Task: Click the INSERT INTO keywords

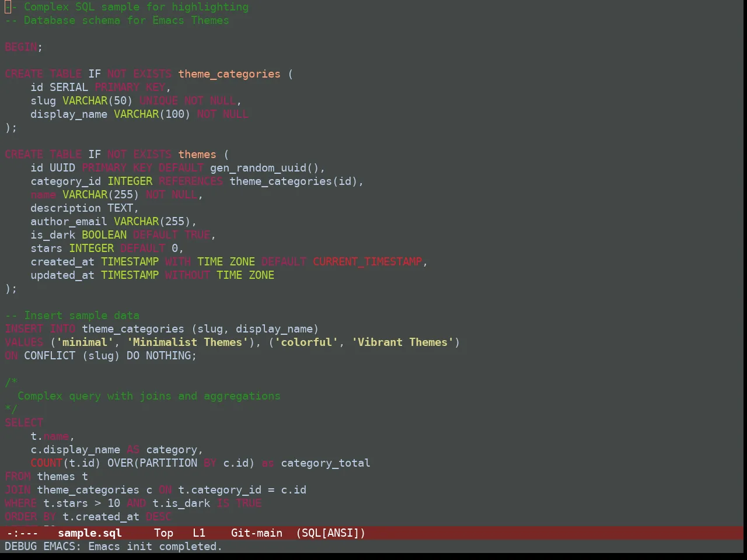Action: (x=40, y=329)
